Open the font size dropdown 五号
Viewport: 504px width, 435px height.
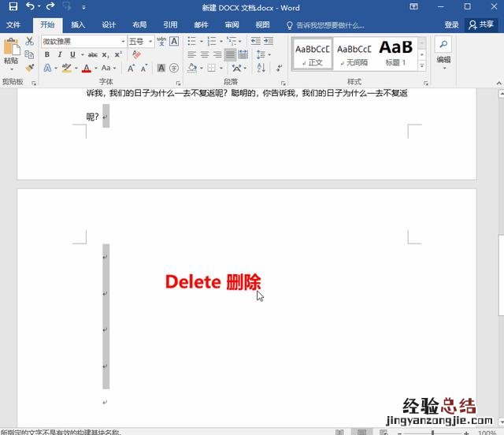150,41
